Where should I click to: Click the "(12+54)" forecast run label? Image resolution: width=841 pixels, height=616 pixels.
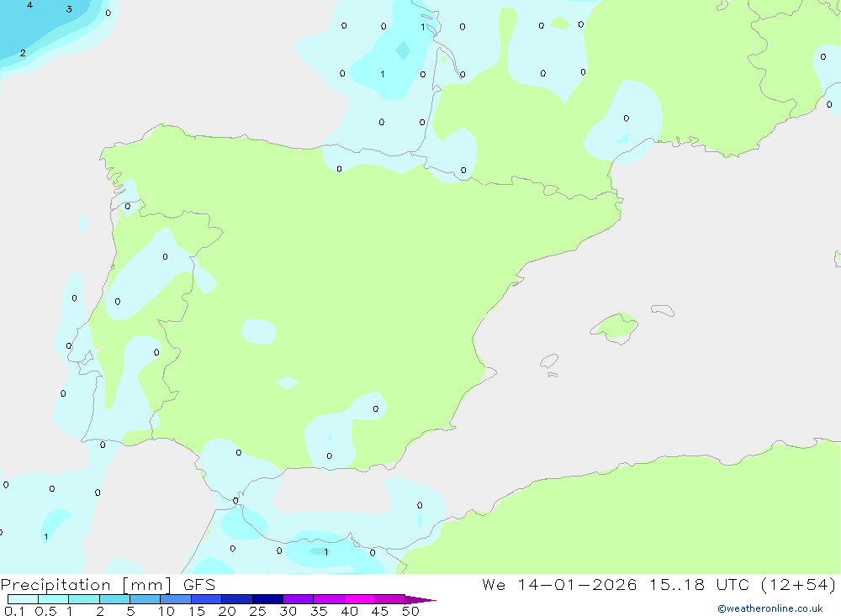tap(799, 585)
